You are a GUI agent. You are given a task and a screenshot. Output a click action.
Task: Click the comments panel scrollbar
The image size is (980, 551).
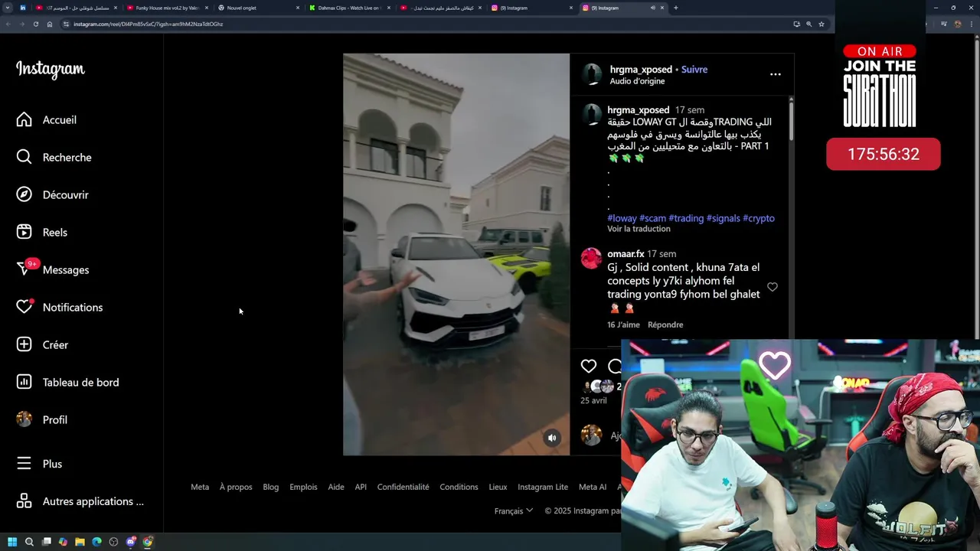coord(791,120)
